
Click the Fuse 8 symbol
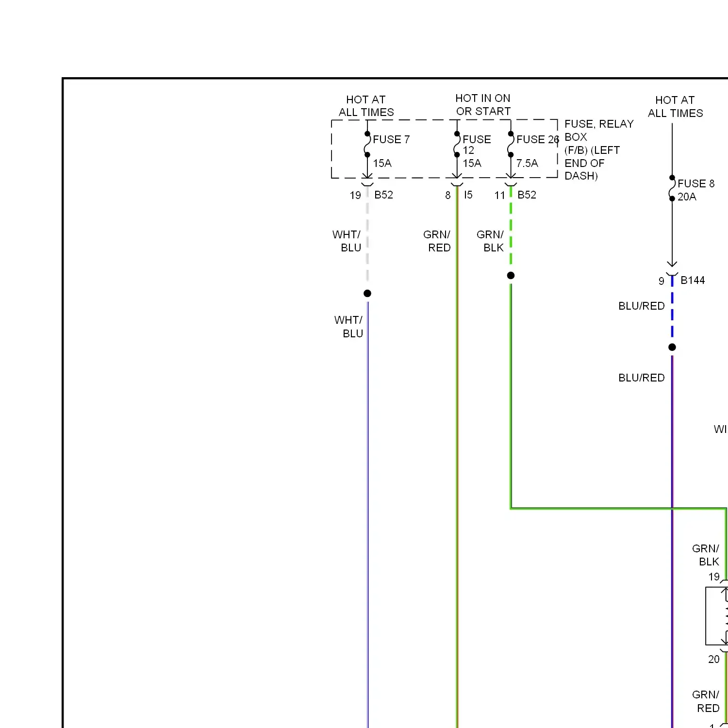[x=672, y=188]
